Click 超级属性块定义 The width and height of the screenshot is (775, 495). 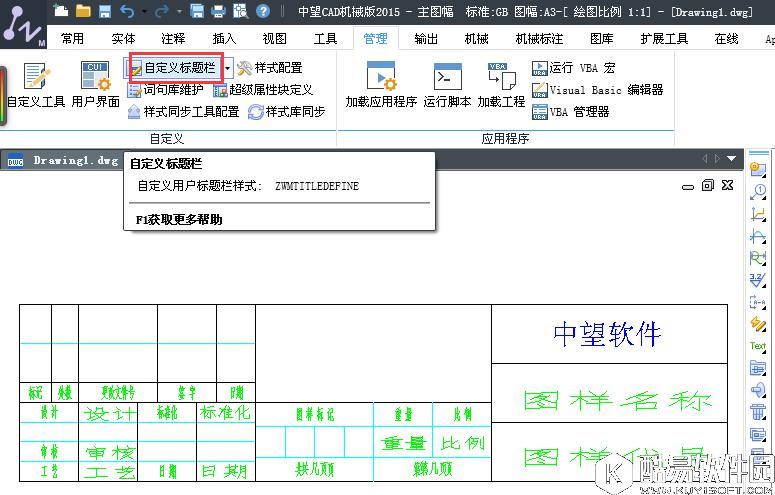(x=263, y=90)
